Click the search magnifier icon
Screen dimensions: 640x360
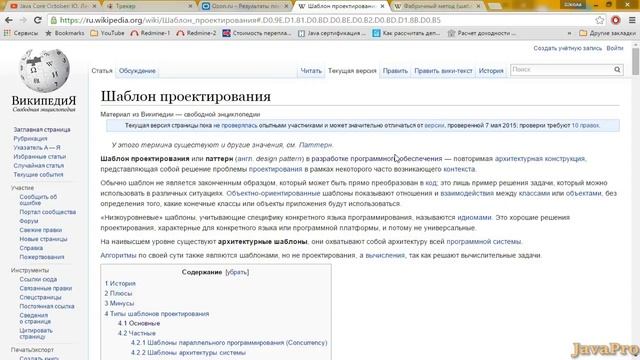coord(617,70)
